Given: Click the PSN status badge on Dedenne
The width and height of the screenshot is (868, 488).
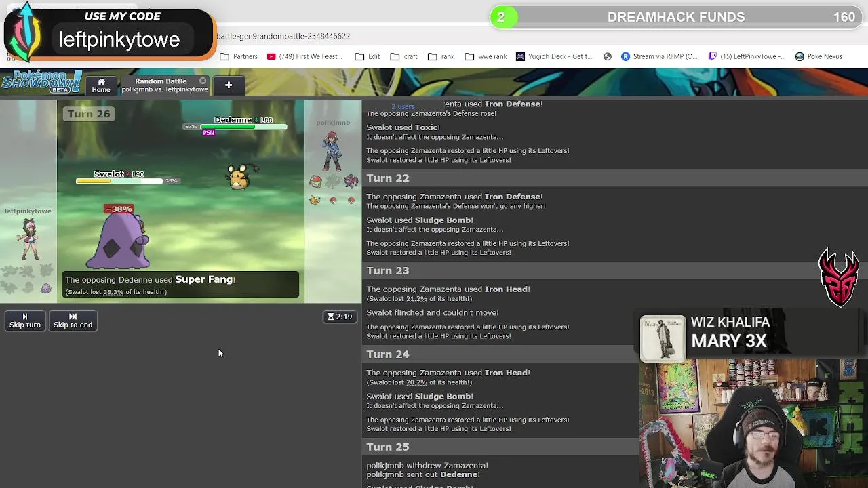Looking at the screenshot, I should [208, 133].
